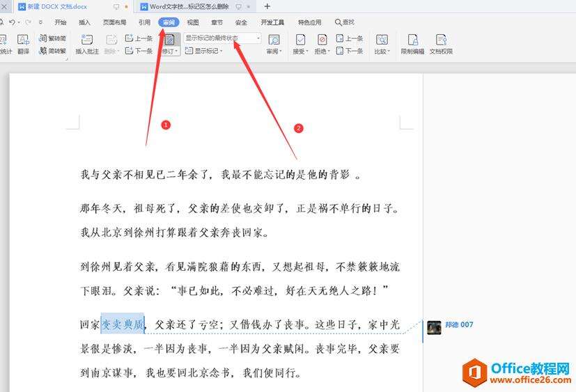576x392 pixels.
Task: Convert text with 繁转简 button
Action: (52, 38)
